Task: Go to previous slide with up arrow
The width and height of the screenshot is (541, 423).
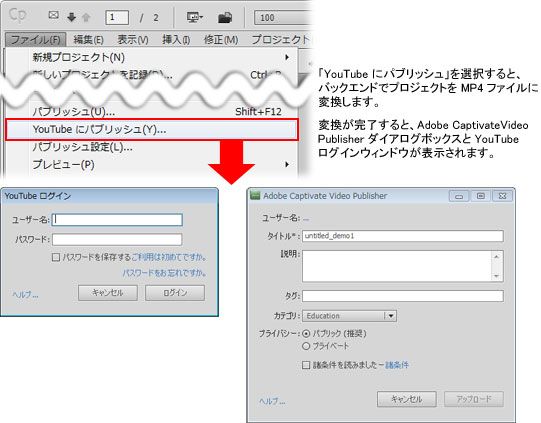Action: tap(86, 17)
